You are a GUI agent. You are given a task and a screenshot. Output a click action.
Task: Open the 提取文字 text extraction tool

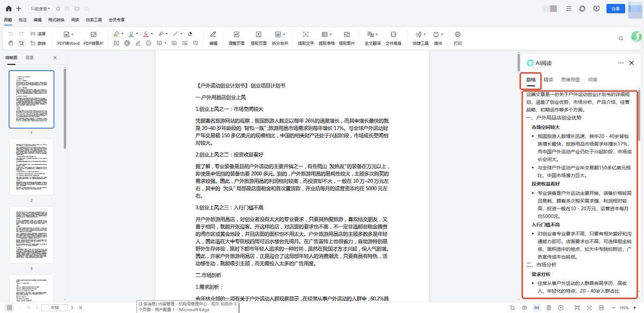[305, 34]
